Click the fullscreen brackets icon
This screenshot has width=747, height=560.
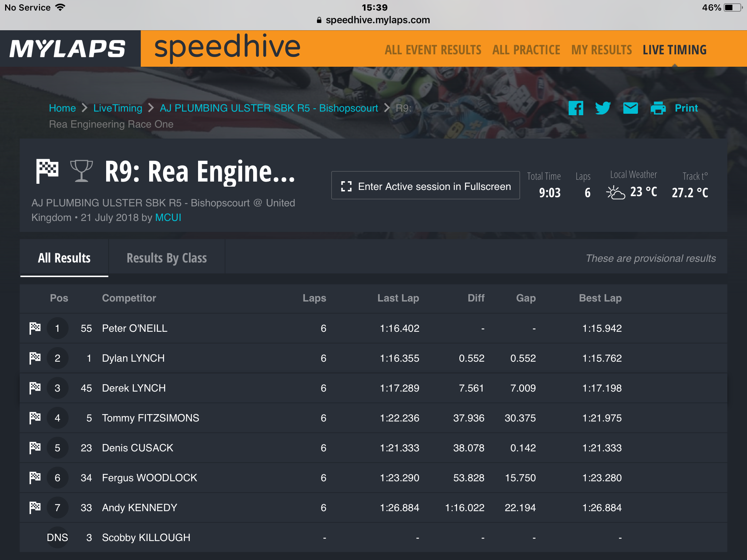[x=346, y=186]
